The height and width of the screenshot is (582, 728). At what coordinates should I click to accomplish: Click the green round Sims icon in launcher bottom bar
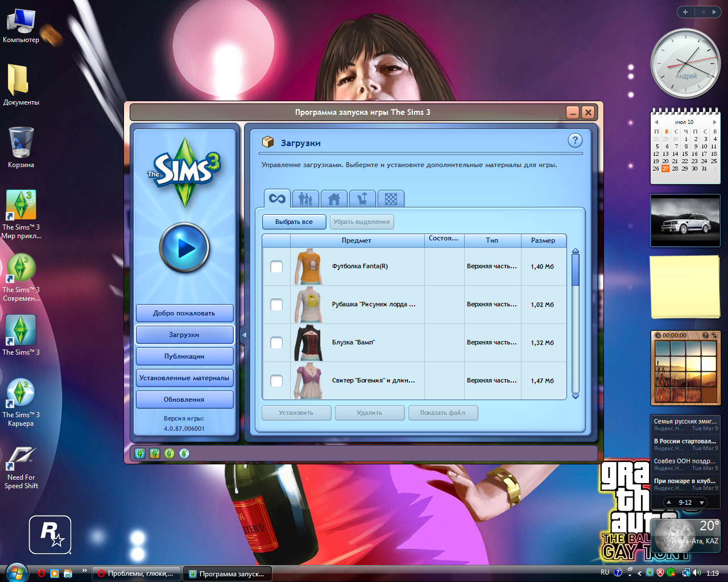169,454
